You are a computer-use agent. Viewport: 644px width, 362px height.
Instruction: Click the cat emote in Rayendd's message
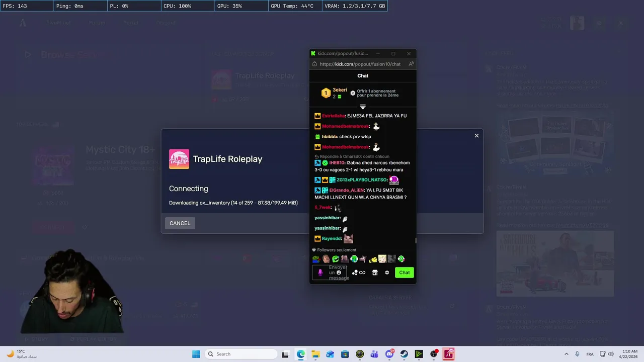pos(348,238)
